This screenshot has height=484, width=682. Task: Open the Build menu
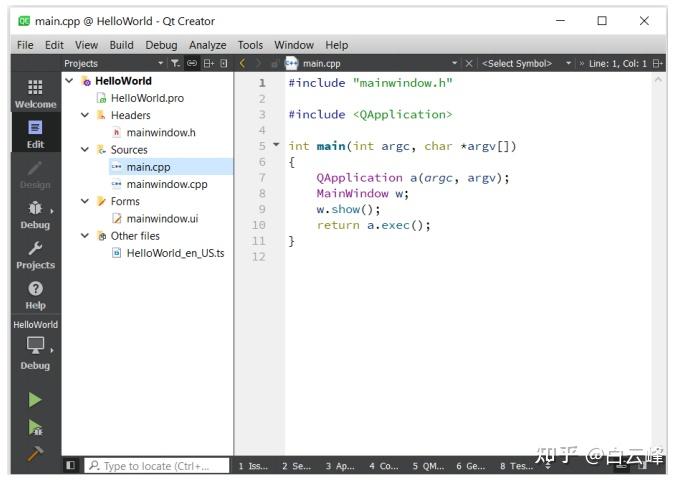tap(121, 45)
